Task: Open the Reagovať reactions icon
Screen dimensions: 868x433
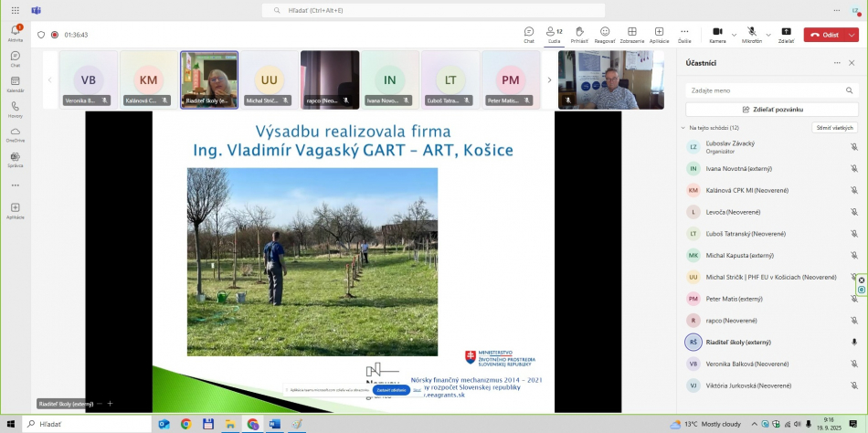Action: 605,34
